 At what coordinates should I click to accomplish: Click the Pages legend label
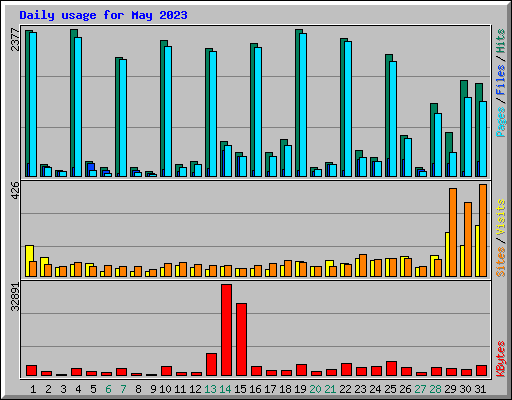pyautogui.click(x=500, y=122)
